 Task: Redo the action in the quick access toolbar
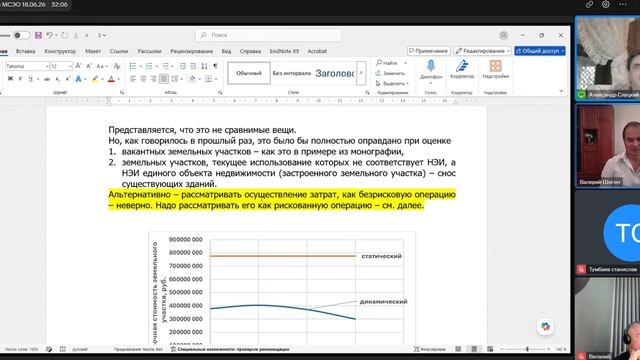(64, 36)
